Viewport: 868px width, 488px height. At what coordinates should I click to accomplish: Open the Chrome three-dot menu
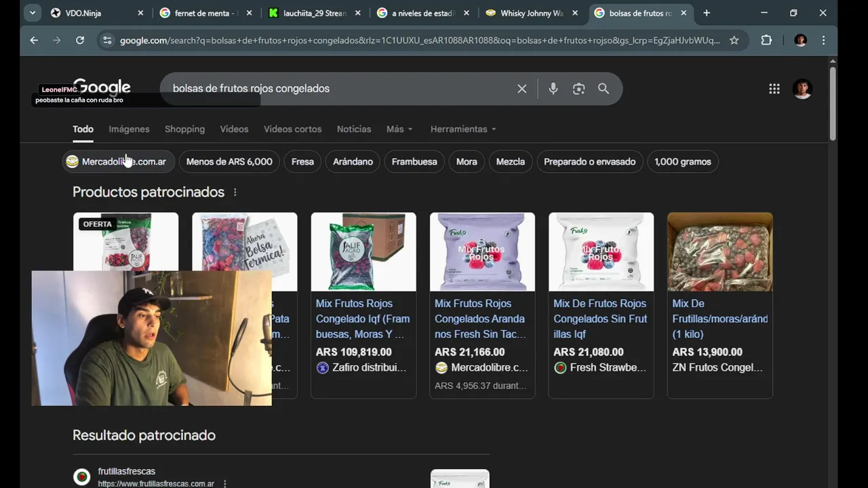(x=823, y=40)
